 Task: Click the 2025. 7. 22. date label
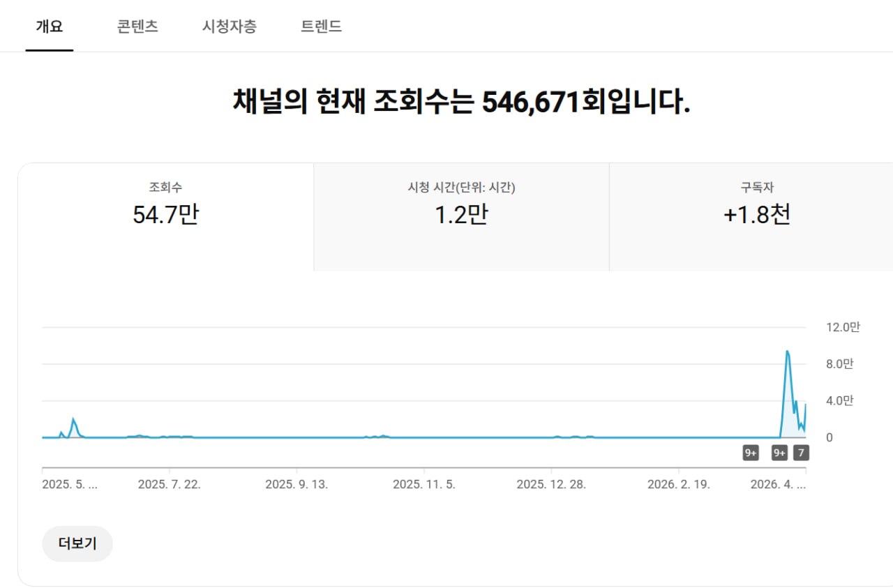pos(169,485)
